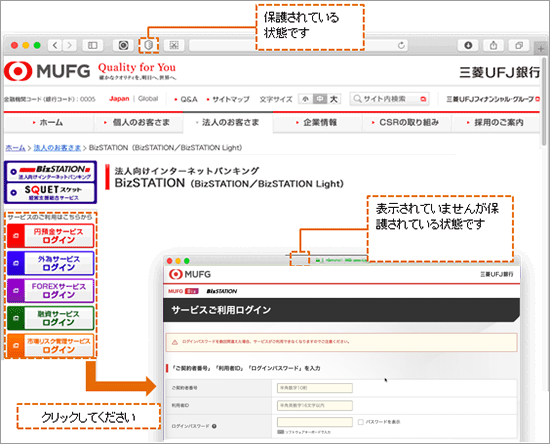
Task: Click the 利用者ID input field in login window
Action: click(315, 405)
